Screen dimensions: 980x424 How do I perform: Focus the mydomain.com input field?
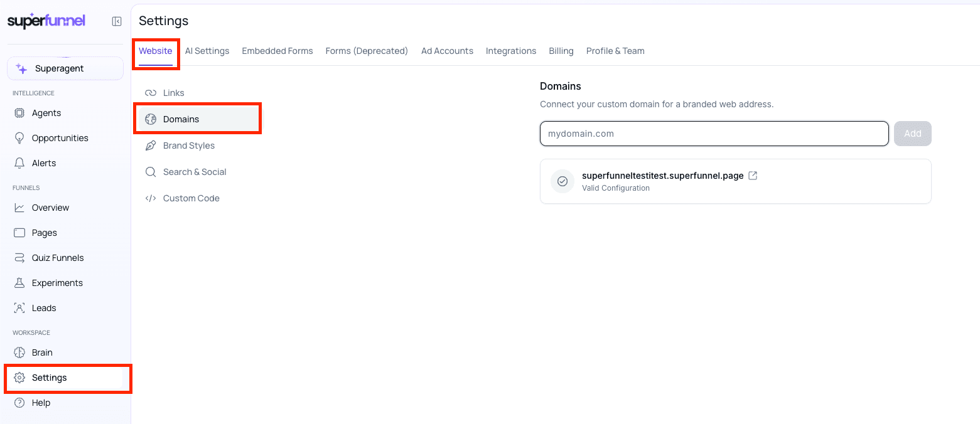(x=714, y=134)
